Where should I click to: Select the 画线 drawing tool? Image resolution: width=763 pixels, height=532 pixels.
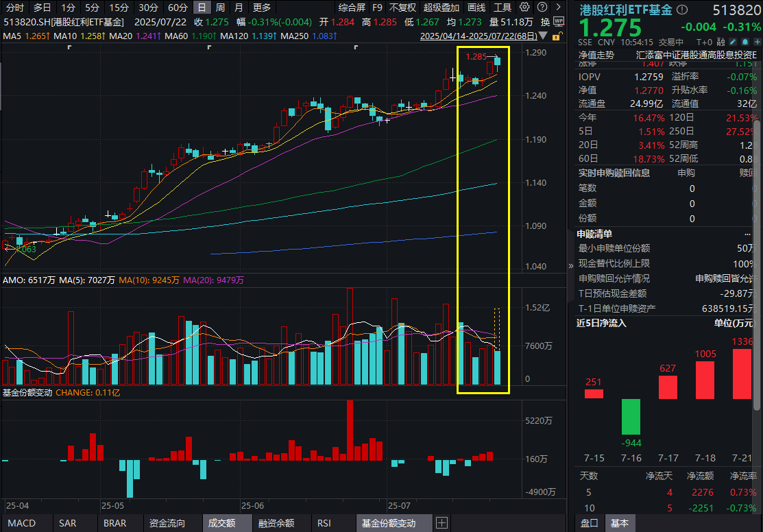click(476, 8)
